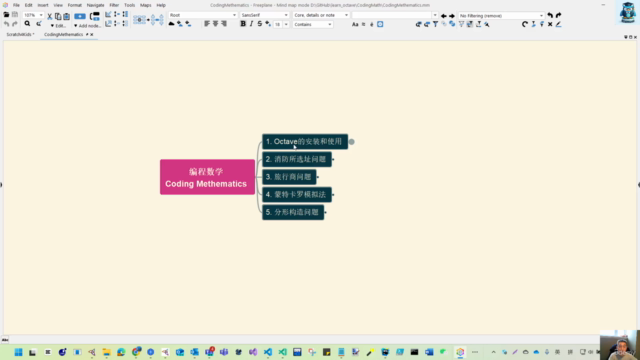Select node '2. 消防所选址问题'
This screenshot has height=360, width=640.
(297, 159)
